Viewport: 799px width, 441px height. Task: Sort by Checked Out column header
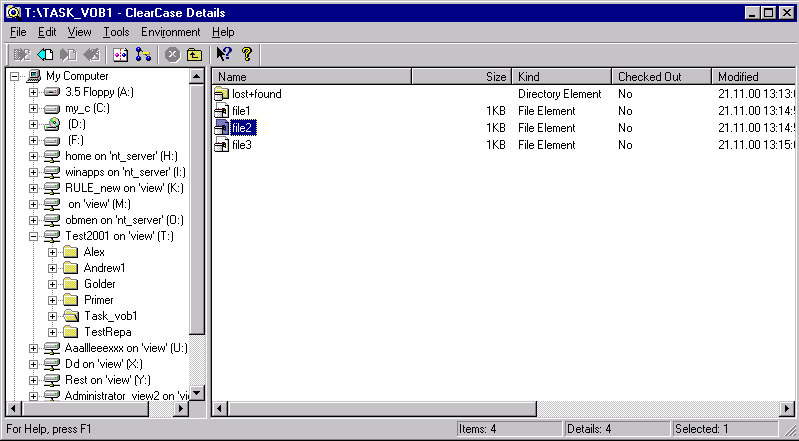(x=662, y=76)
